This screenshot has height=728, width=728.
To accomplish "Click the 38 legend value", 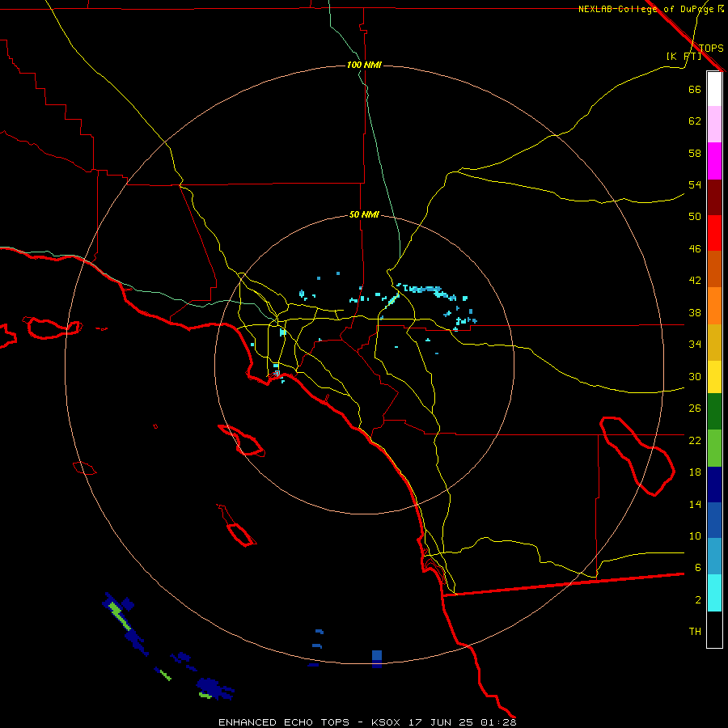I will click(695, 312).
